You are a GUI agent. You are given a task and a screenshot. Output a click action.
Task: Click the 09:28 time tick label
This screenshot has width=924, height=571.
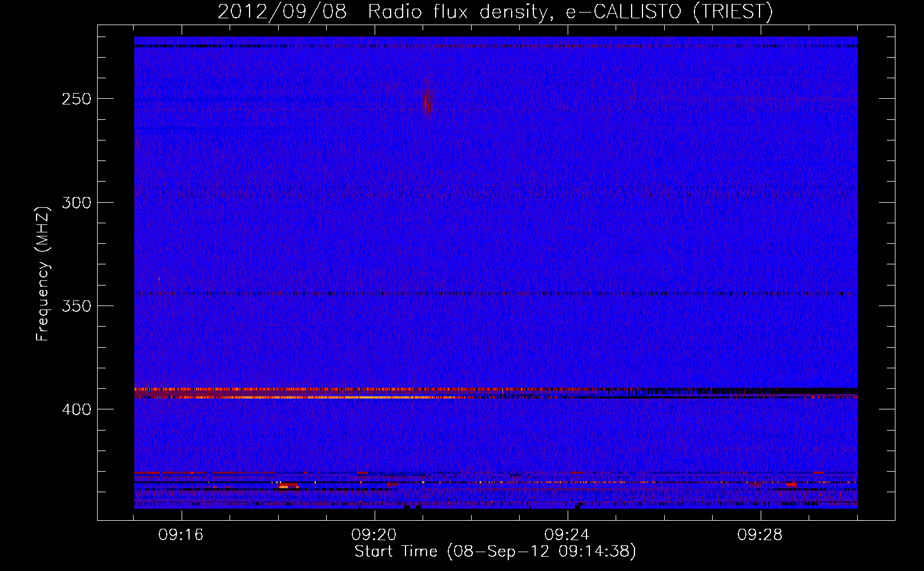click(760, 535)
